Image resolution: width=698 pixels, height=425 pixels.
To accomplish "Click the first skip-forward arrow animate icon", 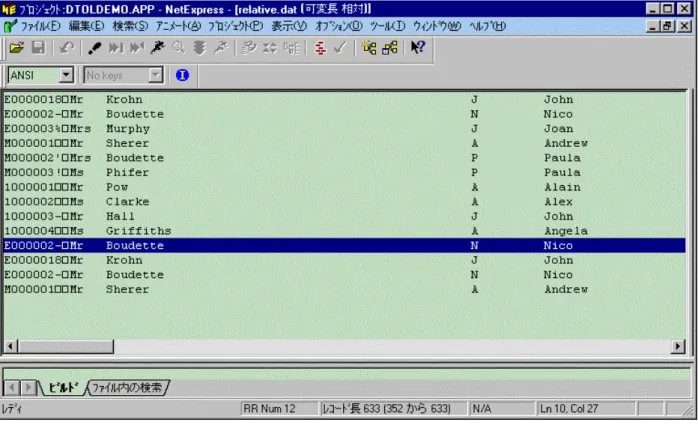I will point(116,48).
